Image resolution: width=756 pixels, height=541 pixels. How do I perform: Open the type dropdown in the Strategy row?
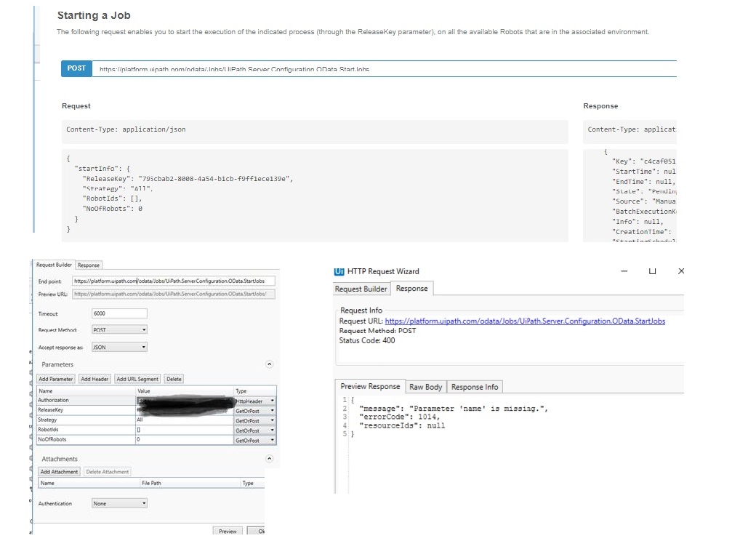tap(255, 421)
